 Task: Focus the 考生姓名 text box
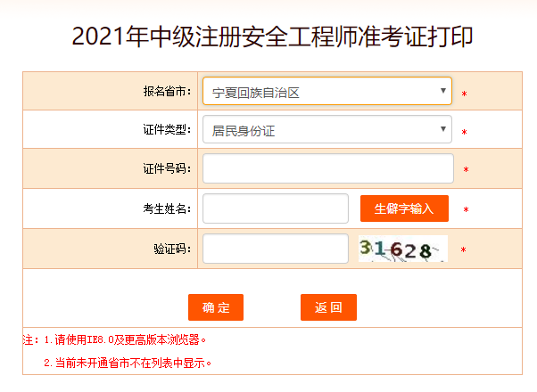[x=275, y=208]
